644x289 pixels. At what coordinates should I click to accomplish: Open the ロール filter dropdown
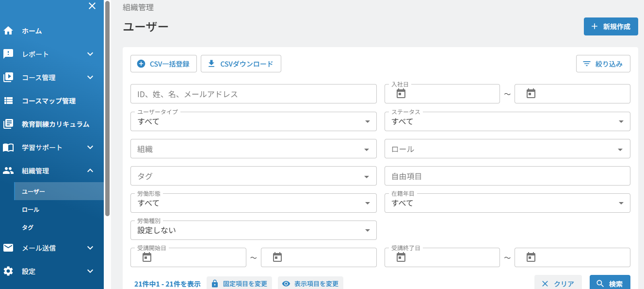point(507,149)
